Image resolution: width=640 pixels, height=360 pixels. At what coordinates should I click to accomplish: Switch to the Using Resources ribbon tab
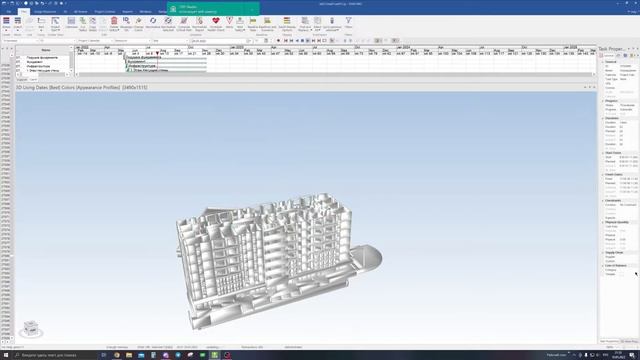click(x=45, y=12)
